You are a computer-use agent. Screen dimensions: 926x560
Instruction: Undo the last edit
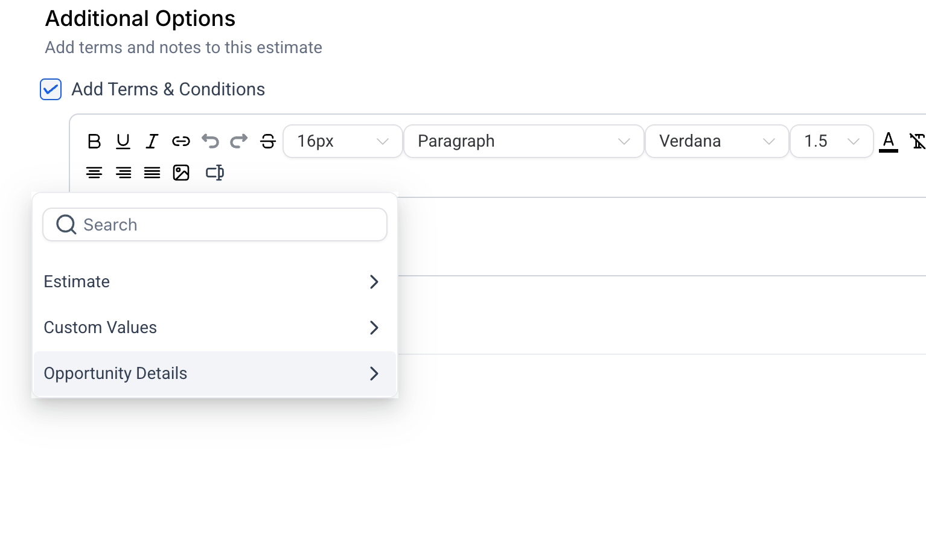click(210, 141)
